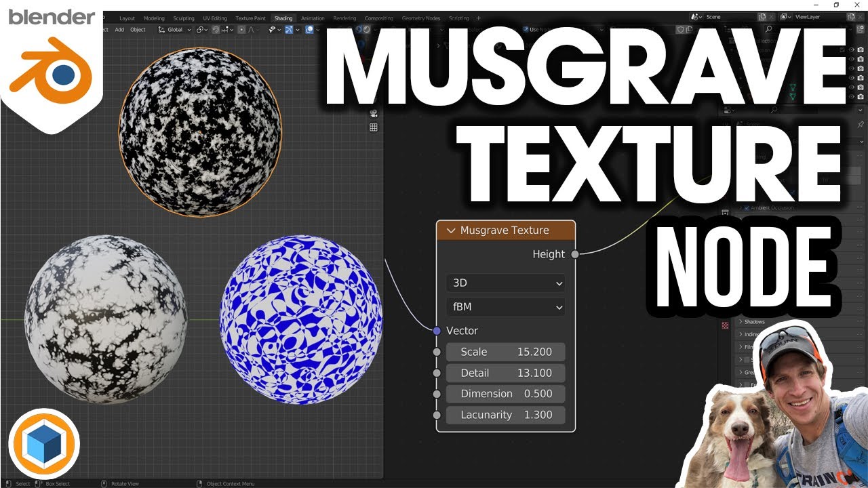Open the proportional falloff dropdown
868x488 pixels.
(x=252, y=29)
